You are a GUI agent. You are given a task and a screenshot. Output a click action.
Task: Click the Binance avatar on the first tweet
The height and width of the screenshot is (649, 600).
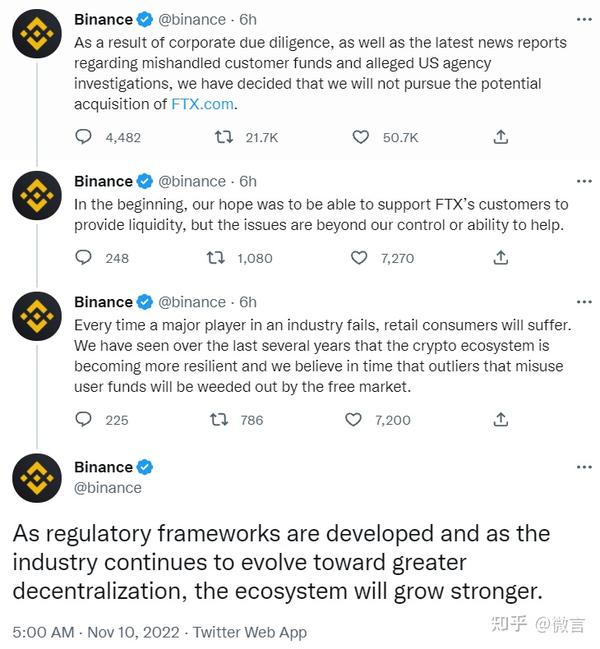click(37, 36)
